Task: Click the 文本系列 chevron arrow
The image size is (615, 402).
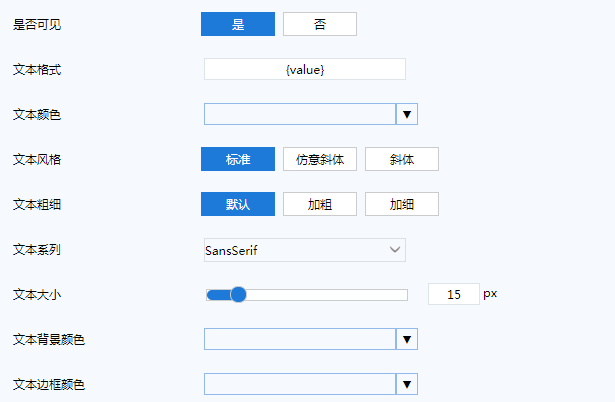Action: click(395, 249)
